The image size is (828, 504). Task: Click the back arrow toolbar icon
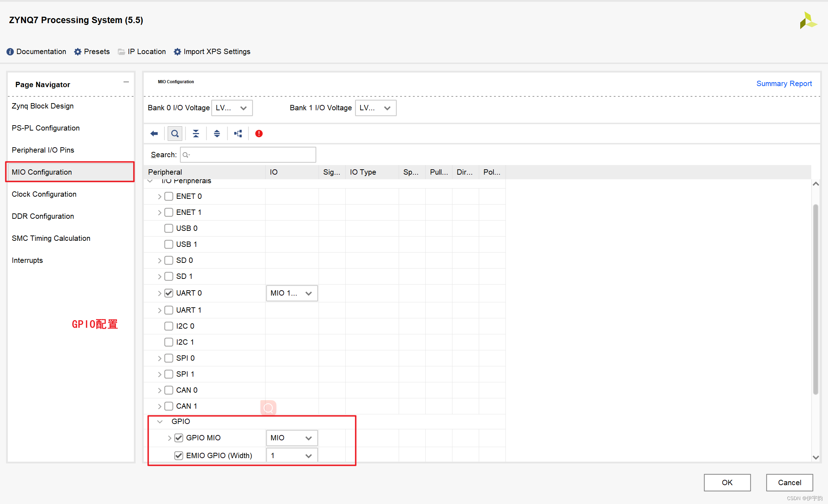pos(154,134)
